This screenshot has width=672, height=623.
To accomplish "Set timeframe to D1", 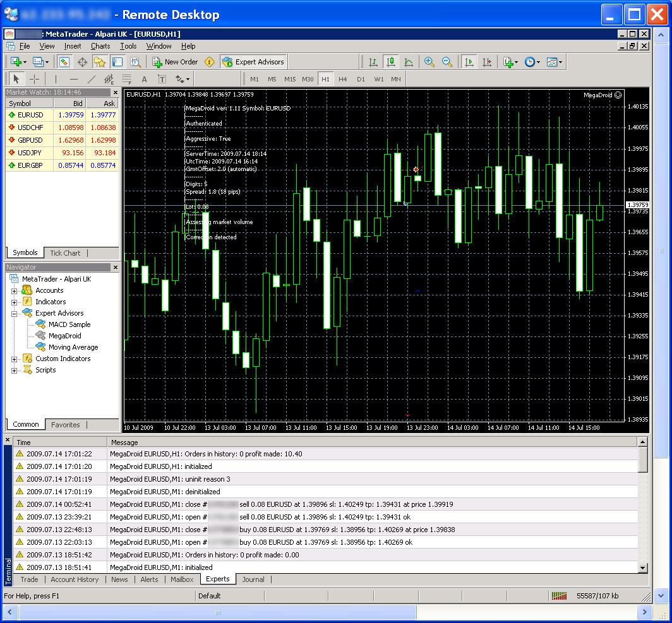I will 361,79.
